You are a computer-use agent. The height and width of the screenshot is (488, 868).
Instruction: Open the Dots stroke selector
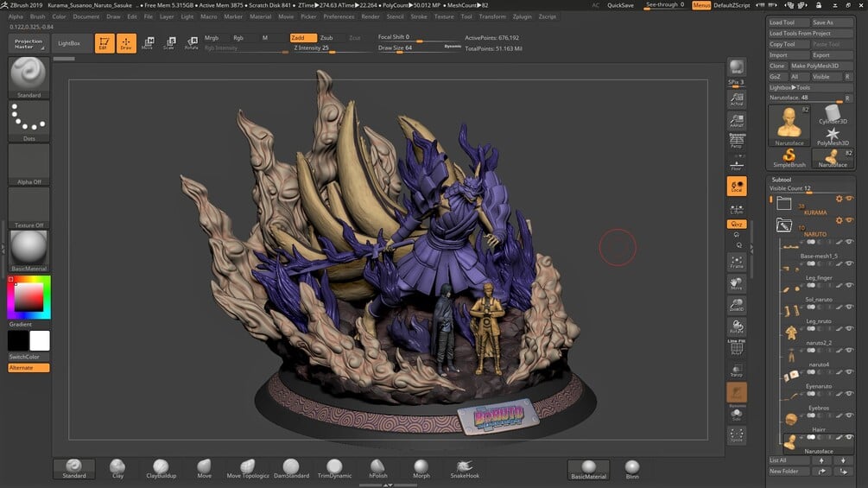(x=29, y=121)
